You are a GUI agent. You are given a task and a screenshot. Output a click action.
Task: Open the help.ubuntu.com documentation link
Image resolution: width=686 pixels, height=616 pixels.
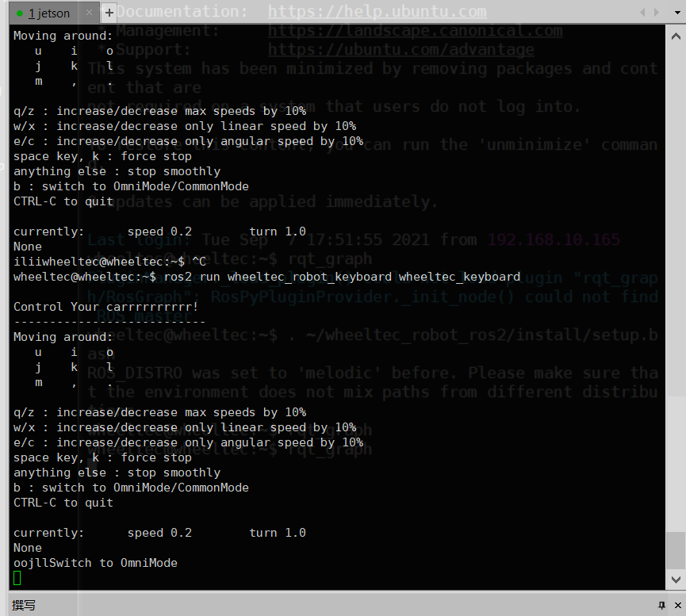point(377,11)
